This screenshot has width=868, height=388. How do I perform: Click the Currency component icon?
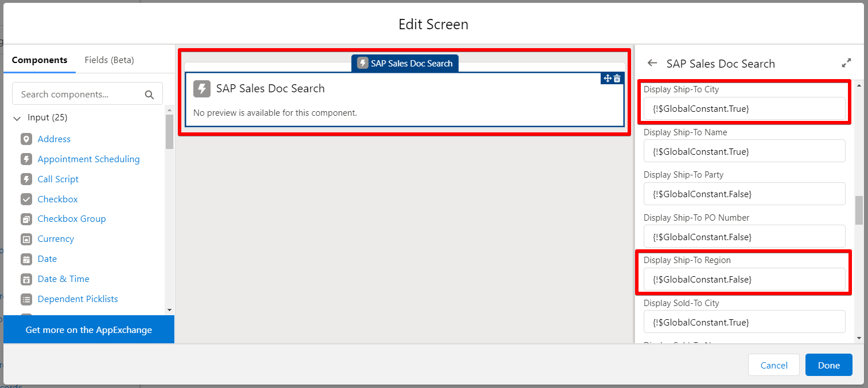point(26,239)
